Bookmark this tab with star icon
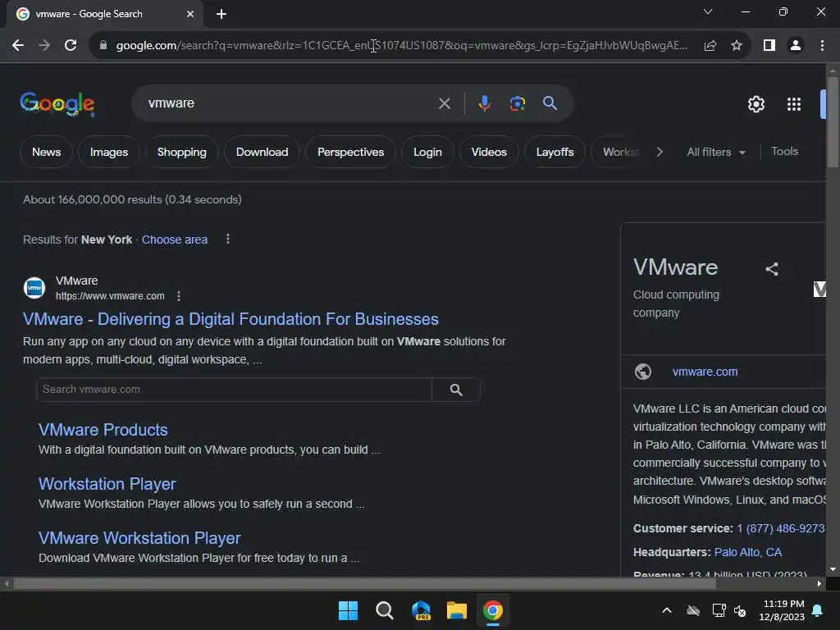840x630 pixels. click(x=737, y=46)
